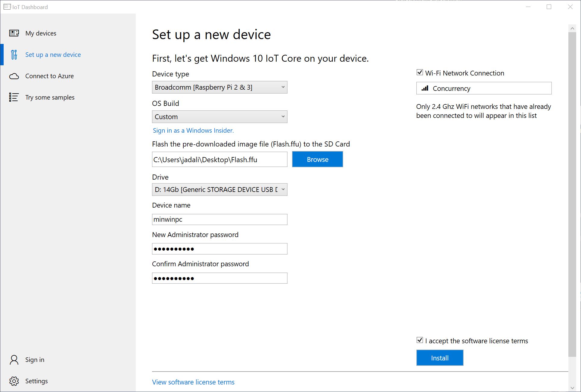Screen dimensions: 581x392
Task: Select the My devices sidebar icon
Action: [x=14, y=33]
